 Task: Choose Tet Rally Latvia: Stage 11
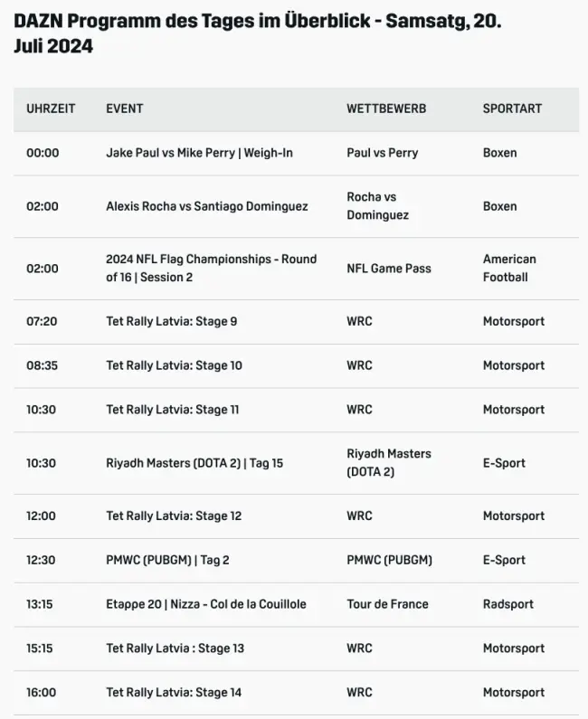173,410
